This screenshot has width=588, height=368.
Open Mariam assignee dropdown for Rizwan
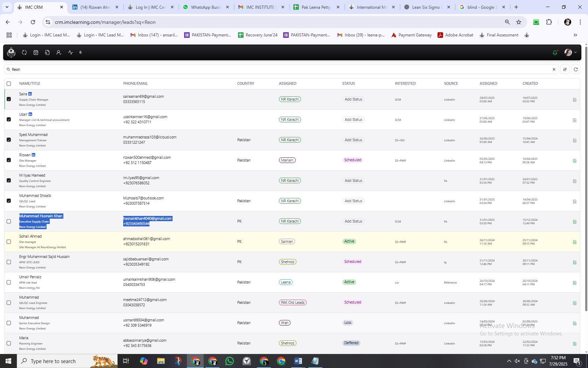coord(287,160)
